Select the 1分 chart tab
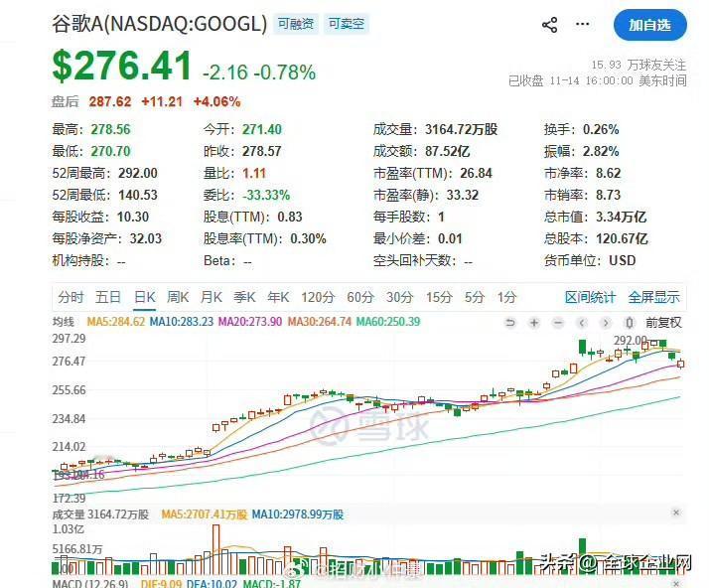The height and width of the screenshot is (588, 709). pyautogui.click(x=506, y=297)
